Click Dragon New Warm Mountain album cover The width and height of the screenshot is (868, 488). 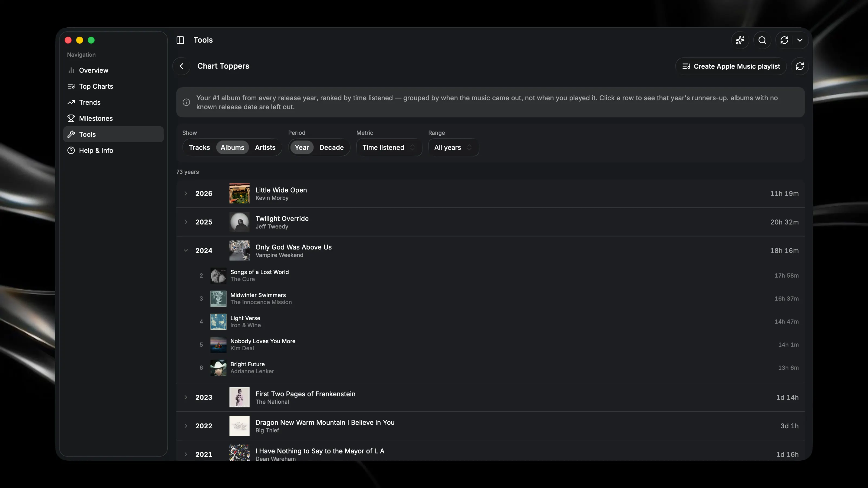pos(240,426)
